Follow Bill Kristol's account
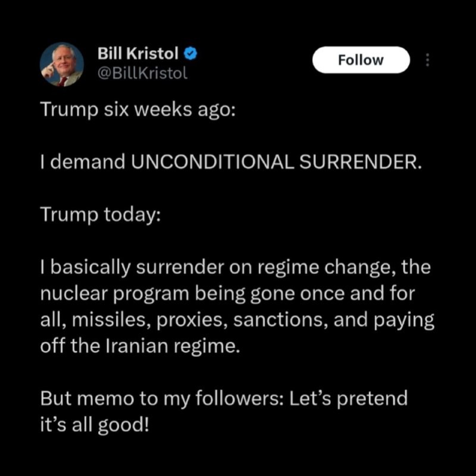The height and width of the screenshot is (476, 476). click(x=361, y=60)
